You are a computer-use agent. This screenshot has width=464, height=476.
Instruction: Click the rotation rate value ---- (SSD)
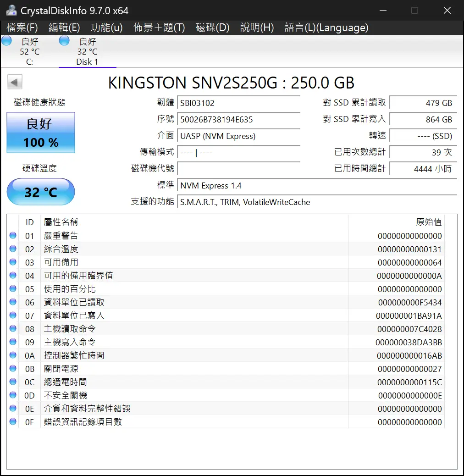(423, 136)
